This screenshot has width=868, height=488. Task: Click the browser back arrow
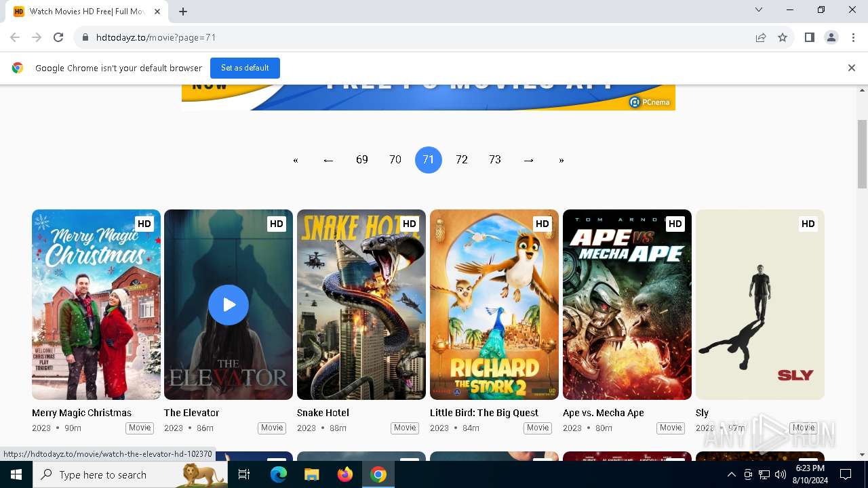15,37
